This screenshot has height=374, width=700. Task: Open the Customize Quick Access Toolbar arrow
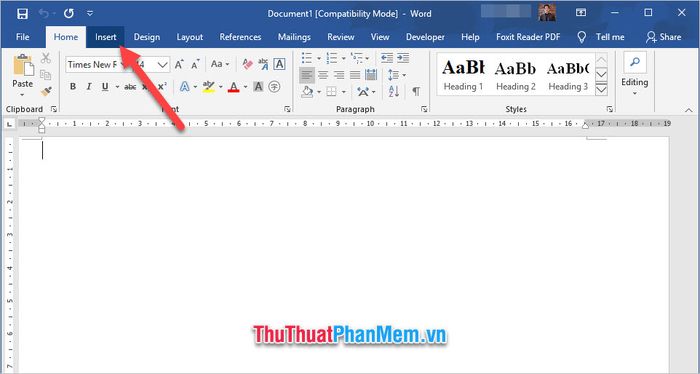pyautogui.click(x=90, y=14)
